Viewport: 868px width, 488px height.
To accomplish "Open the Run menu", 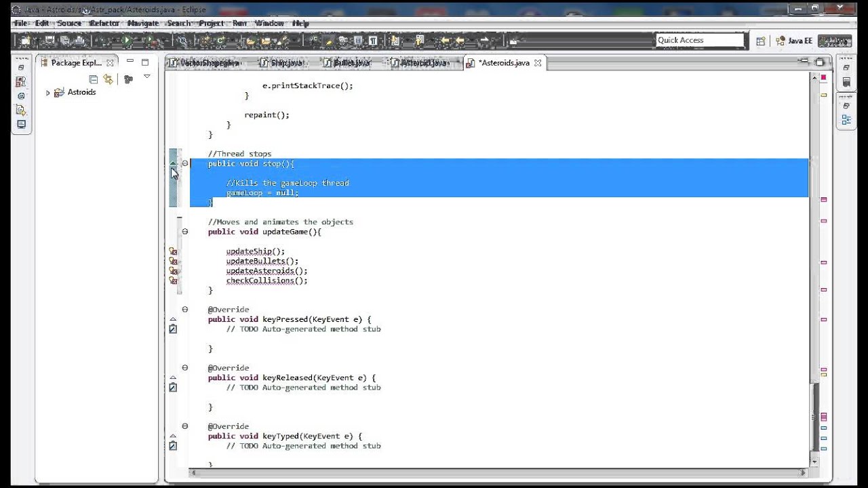I will point(240,23).
